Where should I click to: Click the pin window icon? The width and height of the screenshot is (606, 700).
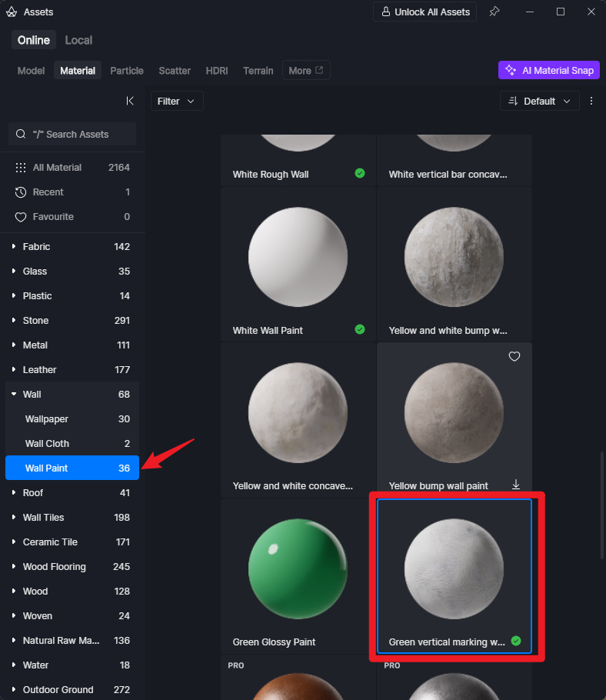pos(494,12)
